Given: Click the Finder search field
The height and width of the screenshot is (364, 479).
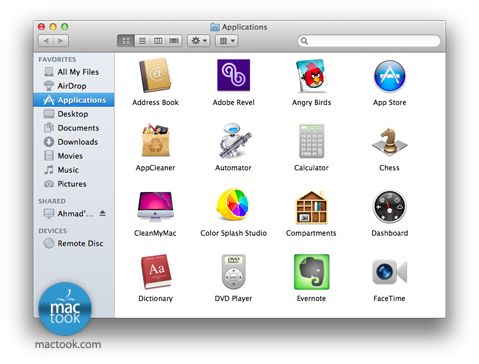Looking at the screenshot, I should point(369,41).
